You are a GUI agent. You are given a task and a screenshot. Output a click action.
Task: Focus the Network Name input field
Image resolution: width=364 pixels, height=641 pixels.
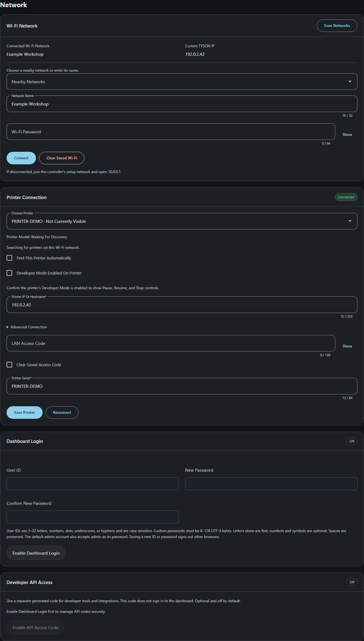click(182, 104)
